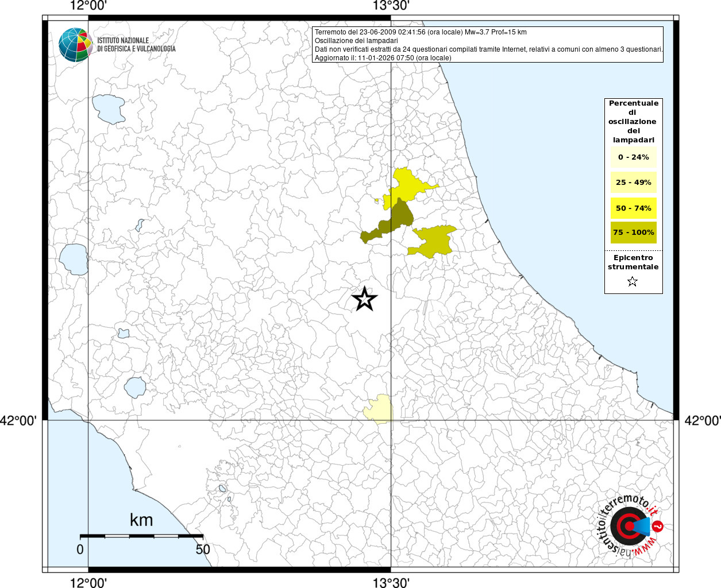The width and height of the screenshot is (721, 588).
Task: Click the 'Epicentro strumentale' legend label
Action: click(x=633, y=262)
